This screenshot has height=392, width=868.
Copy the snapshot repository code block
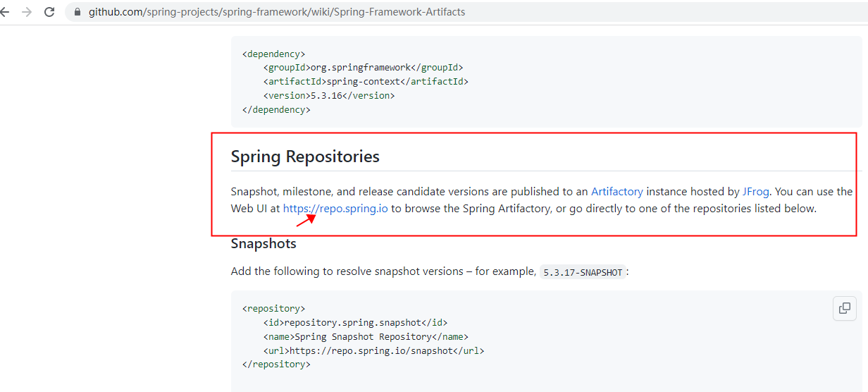pyautogui.click(x=845, y=308)
